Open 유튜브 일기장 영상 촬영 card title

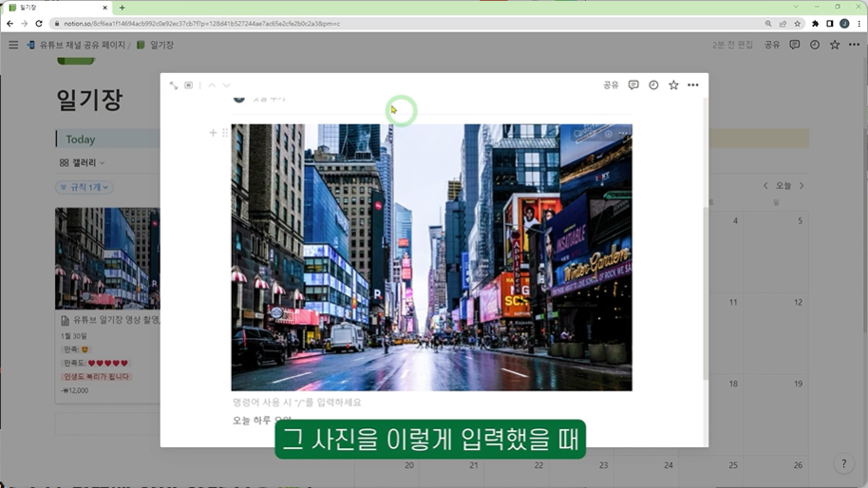coord(110,320)
